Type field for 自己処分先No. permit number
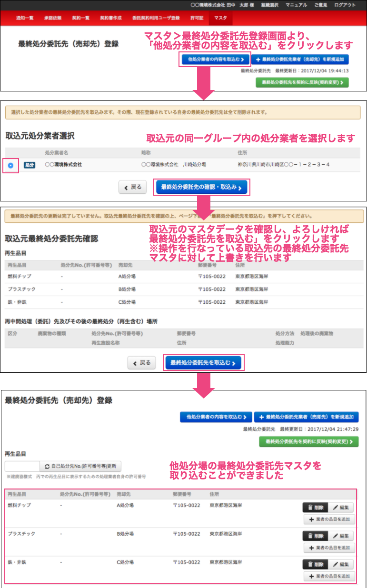 22,467
